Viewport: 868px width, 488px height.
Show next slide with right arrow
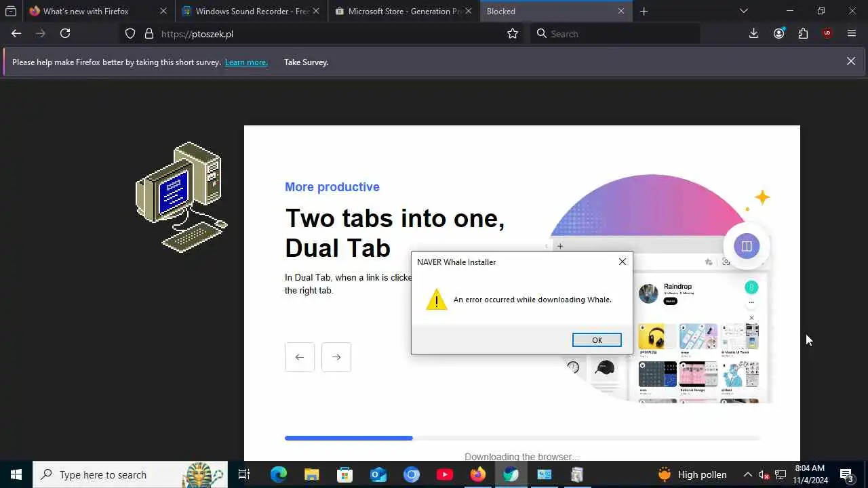coord(336,357)
